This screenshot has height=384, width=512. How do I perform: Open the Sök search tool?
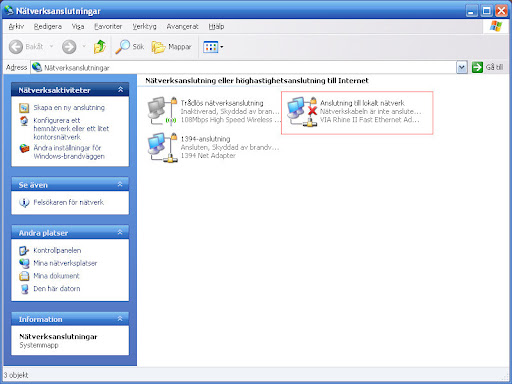tap(129, 47)
